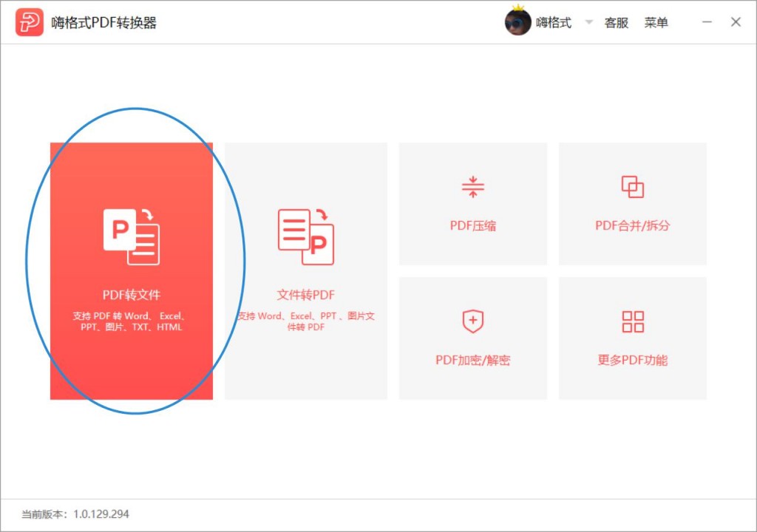Image resolution: width=757 pixels, height=532 pixels.
Task: Click the PDF转文件 label
Action: click(x=132, y=295)
